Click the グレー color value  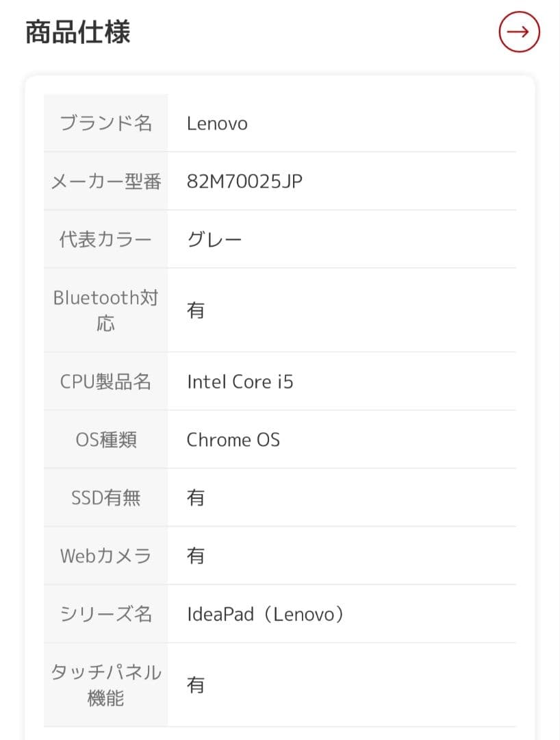click(x=215, y=238)
